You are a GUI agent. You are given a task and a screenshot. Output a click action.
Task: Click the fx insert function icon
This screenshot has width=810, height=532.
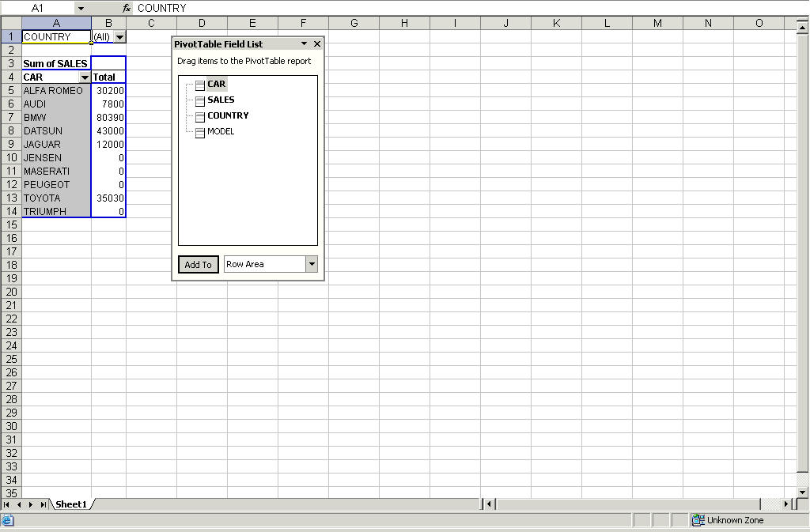point(127,8)
